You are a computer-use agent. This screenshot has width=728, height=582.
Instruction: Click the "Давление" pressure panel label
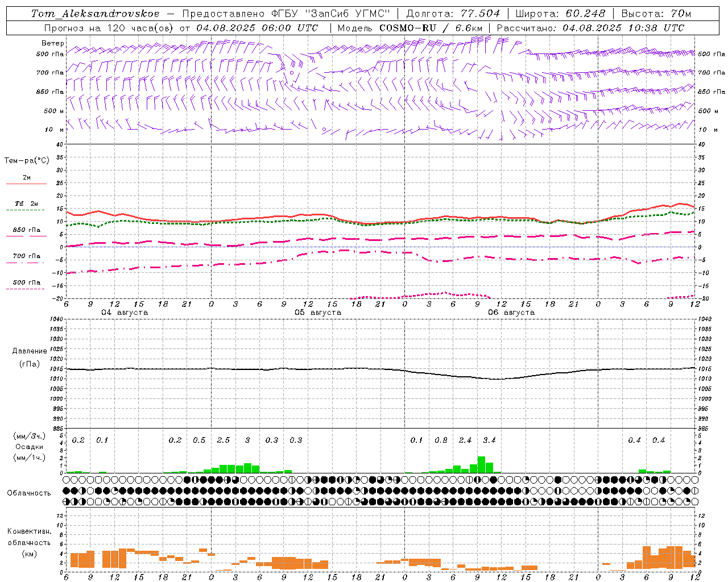click(30, 351)
